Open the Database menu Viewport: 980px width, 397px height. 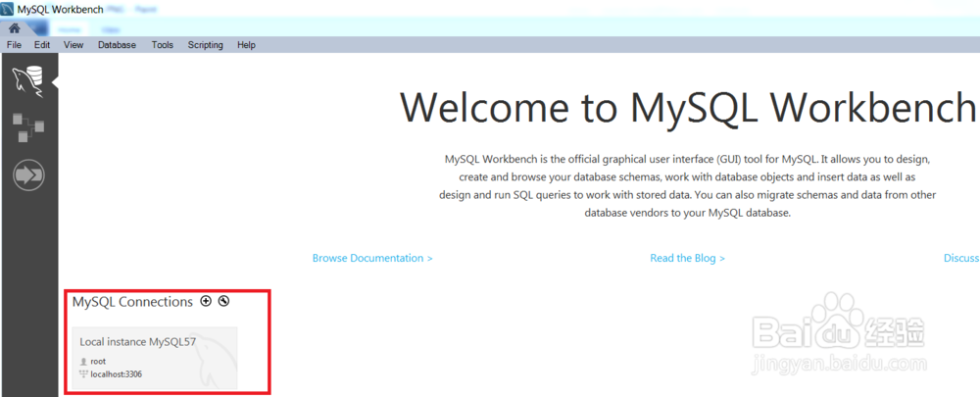pos(117,45)
